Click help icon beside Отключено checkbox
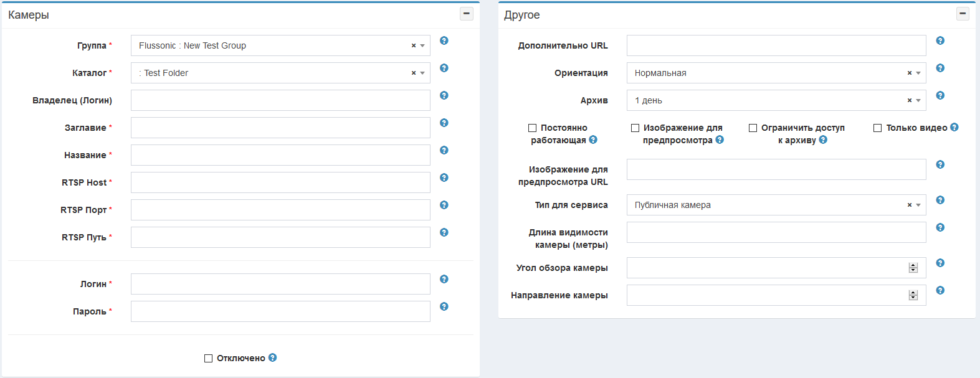980x378 pixels. tap(272, 357)
